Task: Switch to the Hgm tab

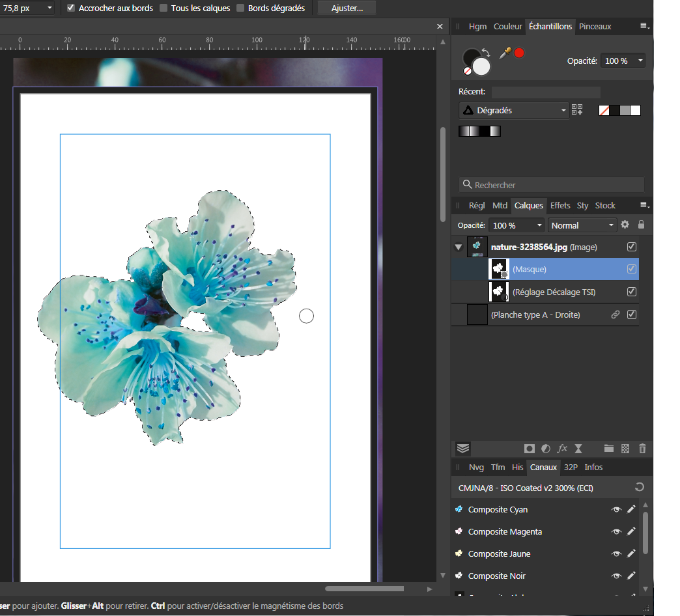Action: point(477,27)
